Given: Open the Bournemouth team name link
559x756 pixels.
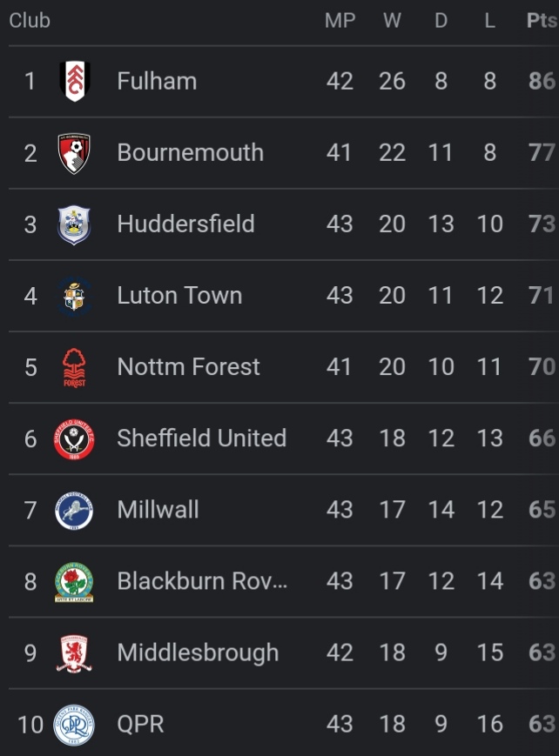Looking at the screenshot, I should pyautogui.click(x=190, y=153).
